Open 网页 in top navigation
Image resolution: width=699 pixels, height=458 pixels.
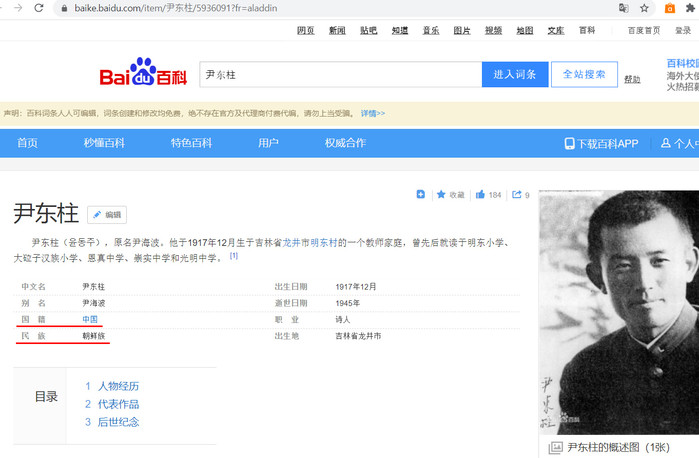click(306, 30)
